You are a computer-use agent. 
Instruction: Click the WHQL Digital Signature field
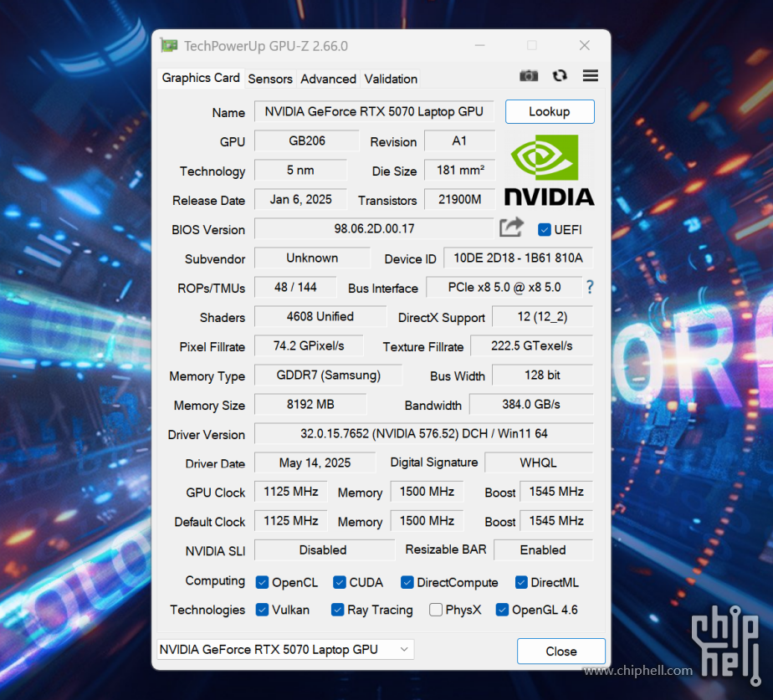click(x=539, y=462)
